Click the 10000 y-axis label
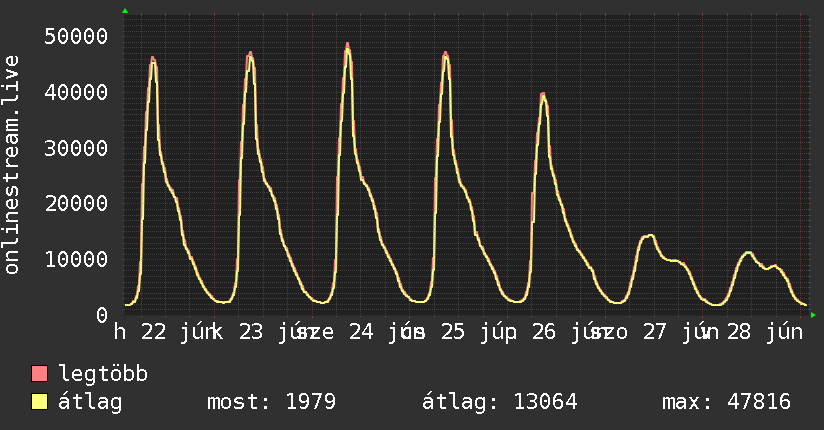The height and width of the screenshot is (430, 824). pyautogui.click(x=76, y=259)
